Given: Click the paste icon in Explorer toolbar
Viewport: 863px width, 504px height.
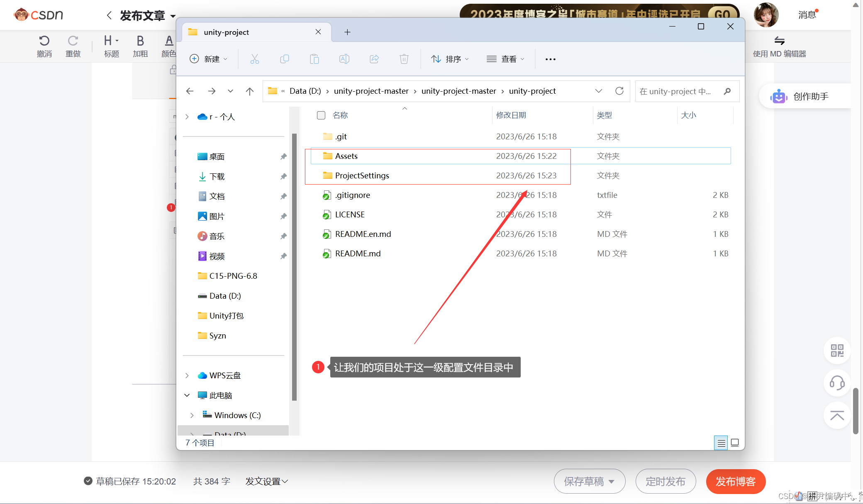Looking at the screenshot, I should [x=314, y=59].
